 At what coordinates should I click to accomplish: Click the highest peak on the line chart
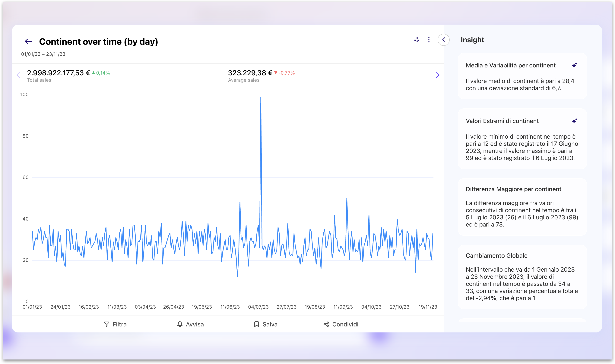click(261, 98)
